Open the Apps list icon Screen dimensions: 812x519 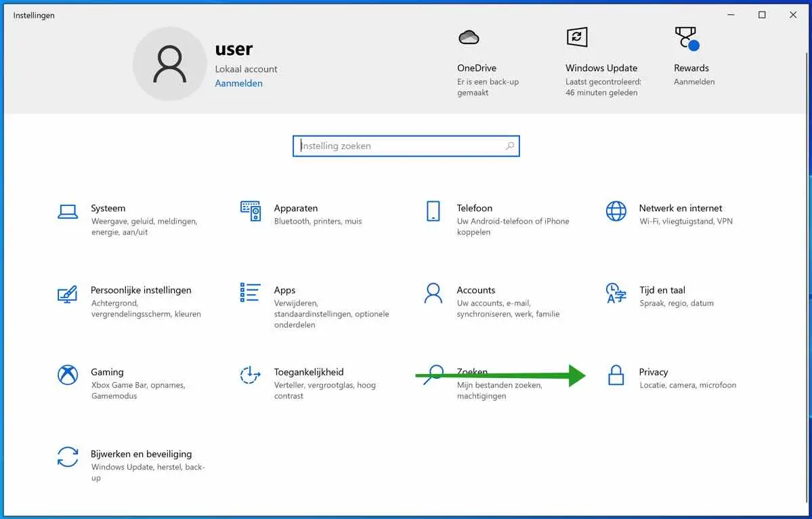pos(250,293)
